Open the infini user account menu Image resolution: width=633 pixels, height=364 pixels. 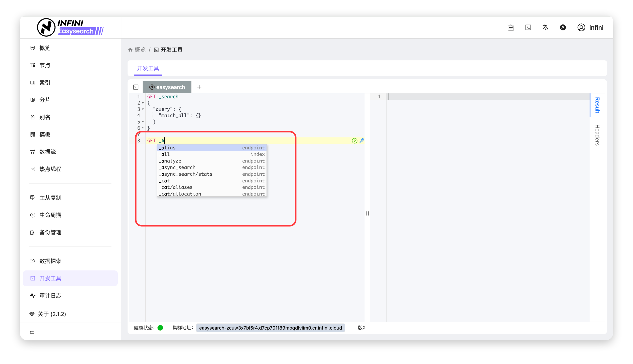(590, 28)
